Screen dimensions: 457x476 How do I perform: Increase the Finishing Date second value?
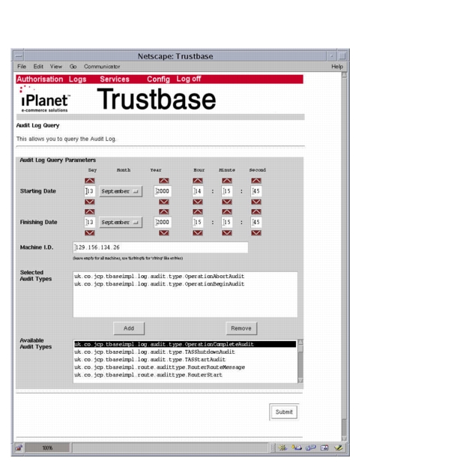click(x=256, y=211)
